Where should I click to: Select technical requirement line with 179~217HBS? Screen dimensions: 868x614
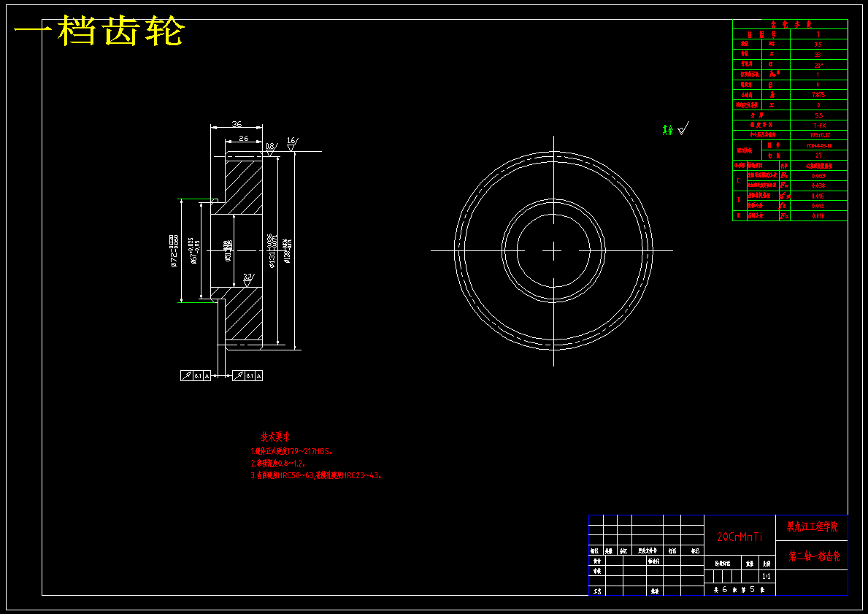[291, 452]
